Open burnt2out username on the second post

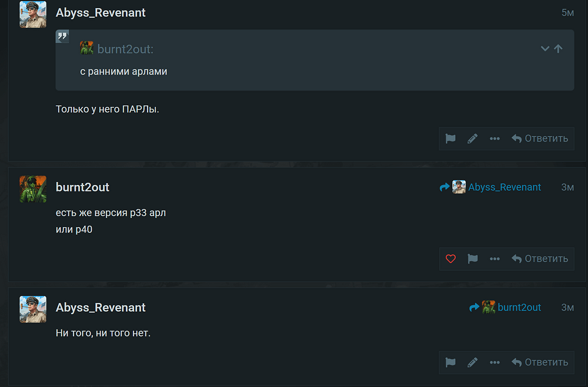tap(82, 187)
